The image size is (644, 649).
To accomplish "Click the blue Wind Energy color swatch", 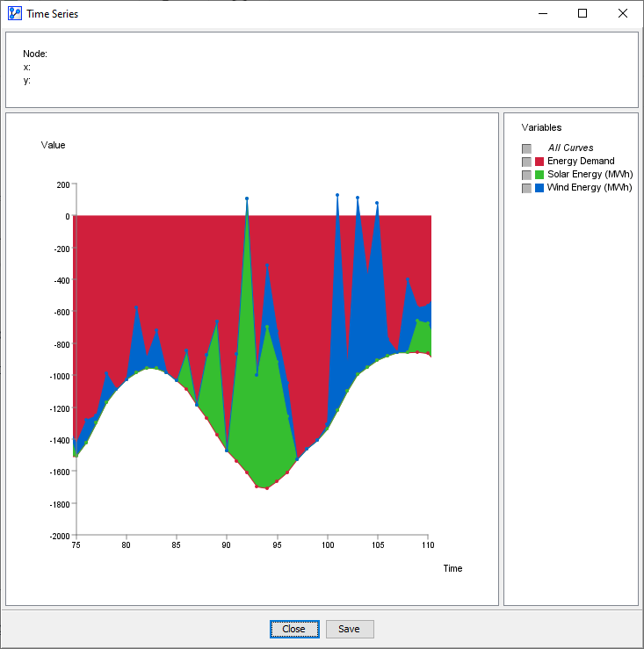I will click(539, 188).
